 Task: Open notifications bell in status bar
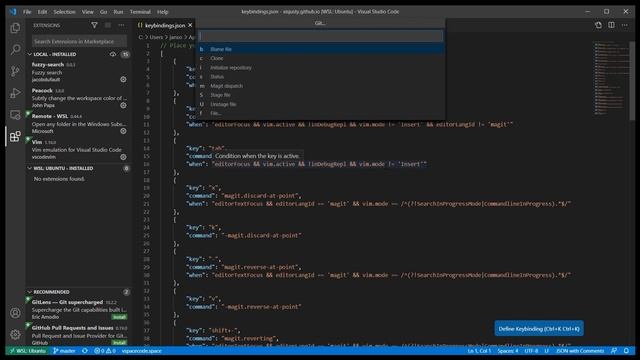[x=627, y=351]
